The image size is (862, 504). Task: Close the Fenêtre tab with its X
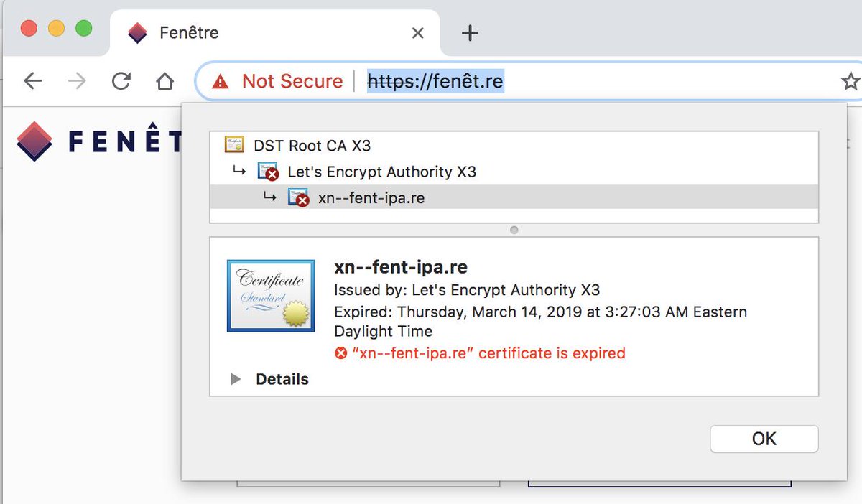point(418,33)
